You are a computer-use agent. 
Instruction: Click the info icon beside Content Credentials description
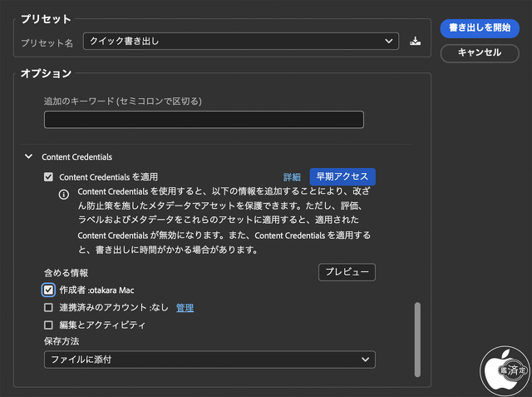click(64, 195)
